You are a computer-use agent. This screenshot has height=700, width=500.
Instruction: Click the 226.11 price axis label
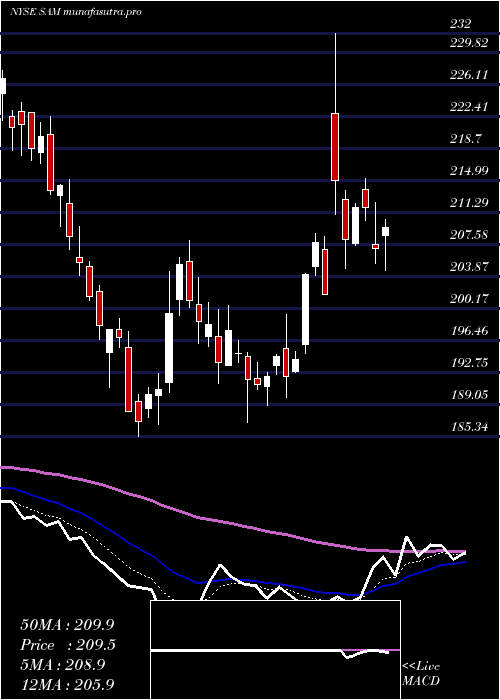point(469,75)
